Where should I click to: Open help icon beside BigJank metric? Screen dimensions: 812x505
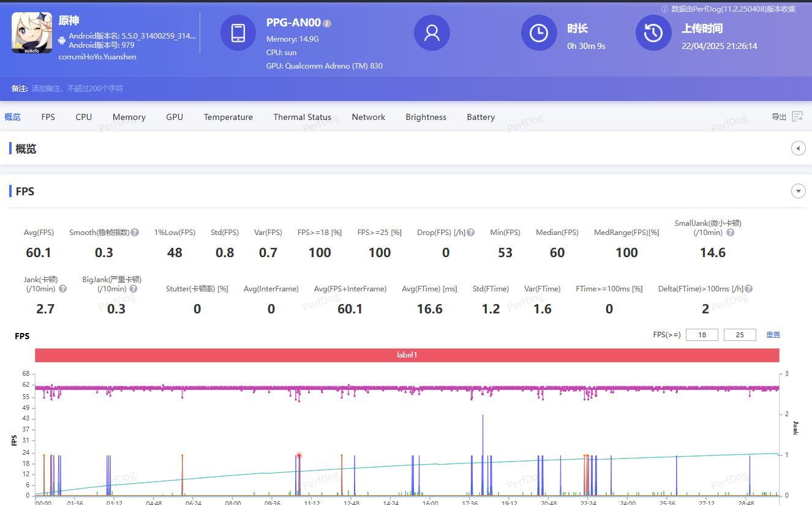click(x=133, y=289)
